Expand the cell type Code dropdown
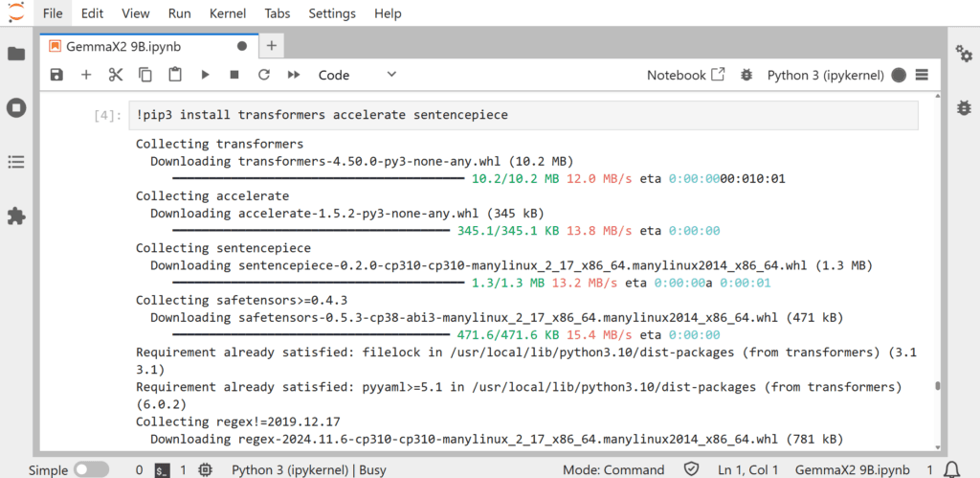Viewport: 980px width, 478px height. [357, 75]
